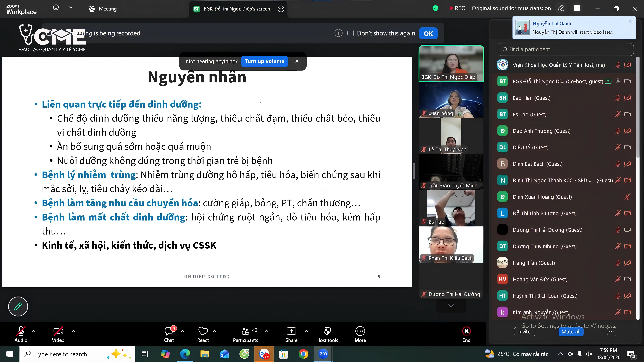644x362 pixels.
Task: Click the green encryption shield icon
Action: tap(435, 8)
